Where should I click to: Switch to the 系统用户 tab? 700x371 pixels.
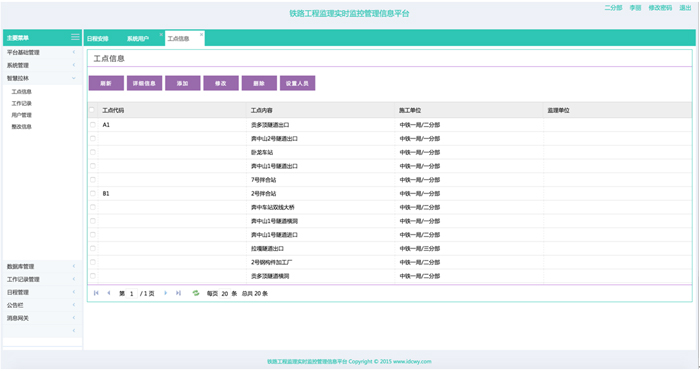(138, 39)
